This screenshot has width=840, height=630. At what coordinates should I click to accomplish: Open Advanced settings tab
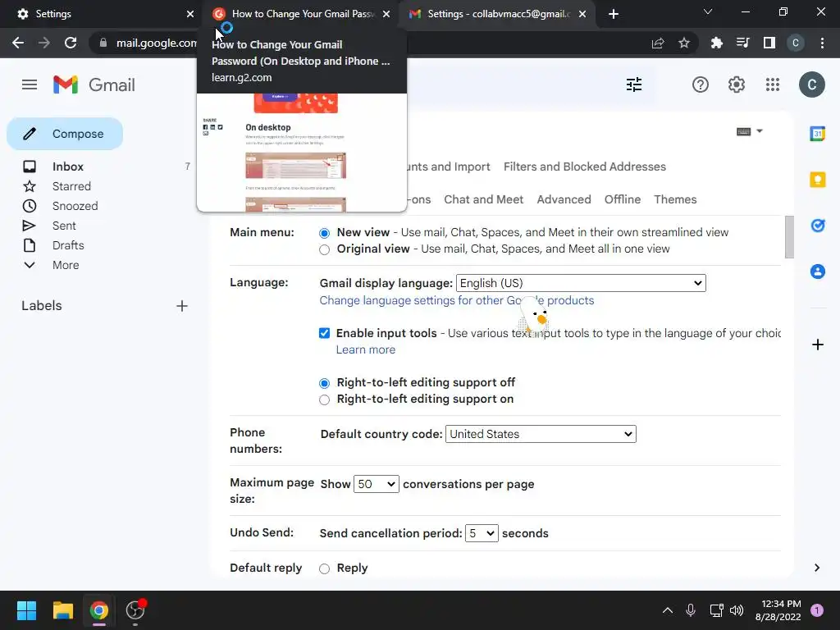coord(564,199)
